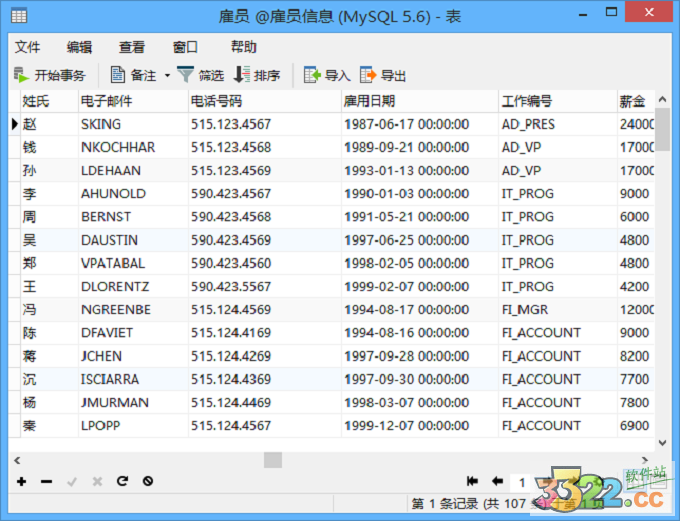
Task: Click the 排序 (Sort) toolbar button
Action: (x=257, y=75)
